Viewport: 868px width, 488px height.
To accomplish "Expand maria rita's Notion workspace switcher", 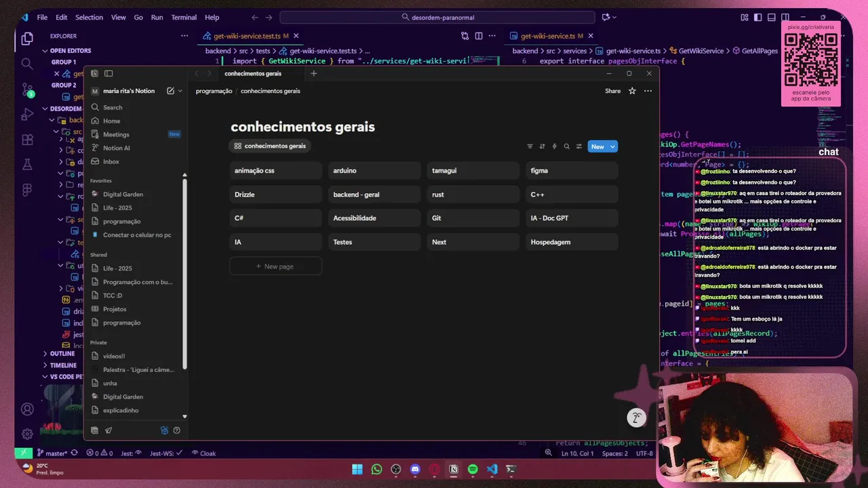I will click(x=180, y=91).
